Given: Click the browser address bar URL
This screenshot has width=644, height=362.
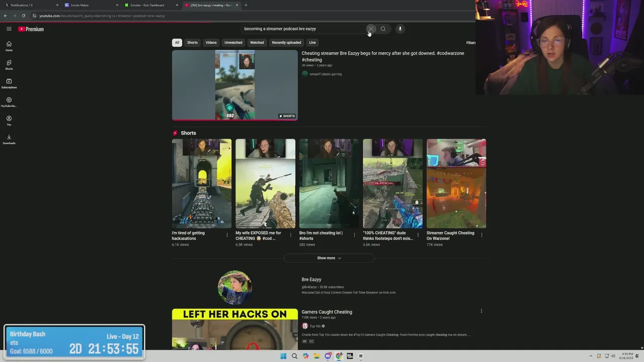Looking at the screenshot, I should click(x=102, y=16).
